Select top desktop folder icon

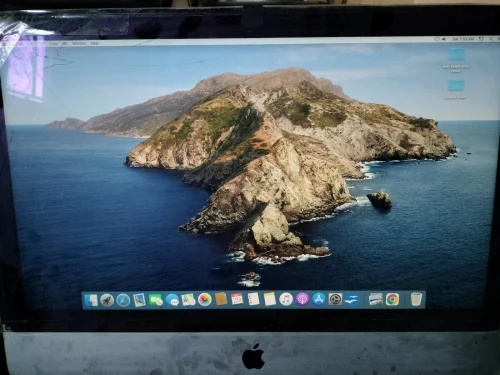pos(457,55)
